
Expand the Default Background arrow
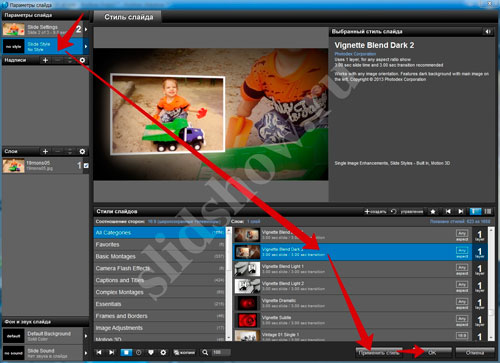pos(86,336)
